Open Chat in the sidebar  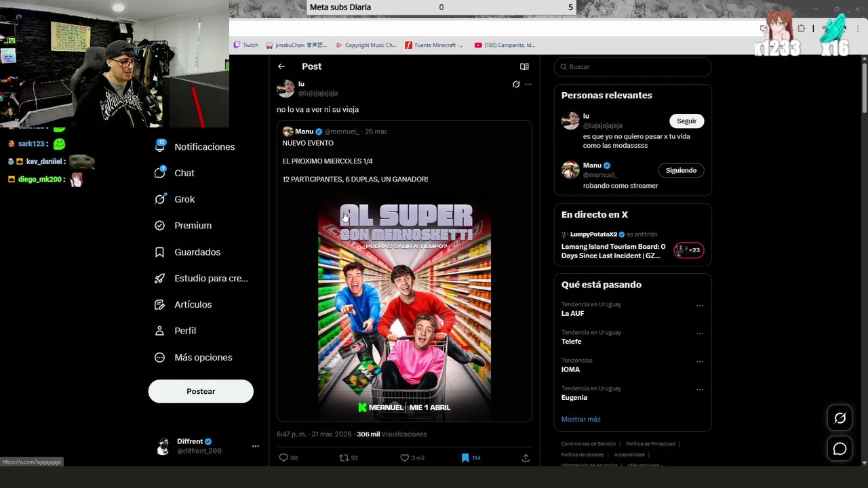[x=174, y=173]
